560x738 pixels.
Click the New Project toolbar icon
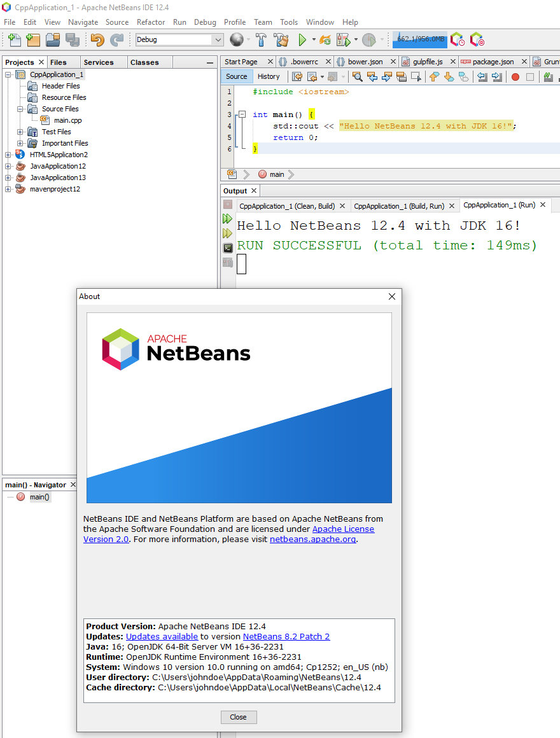(34, 40)
